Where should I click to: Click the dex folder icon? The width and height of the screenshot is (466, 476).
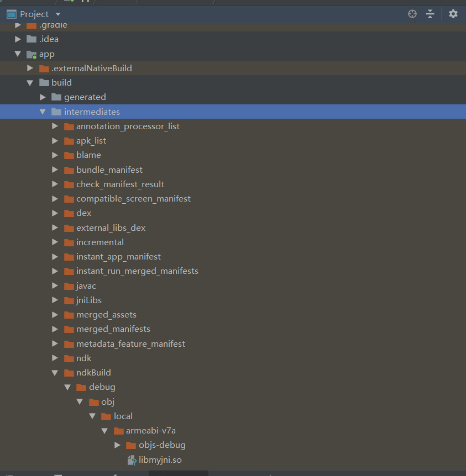pyautogui.click(x=69, y=213)
